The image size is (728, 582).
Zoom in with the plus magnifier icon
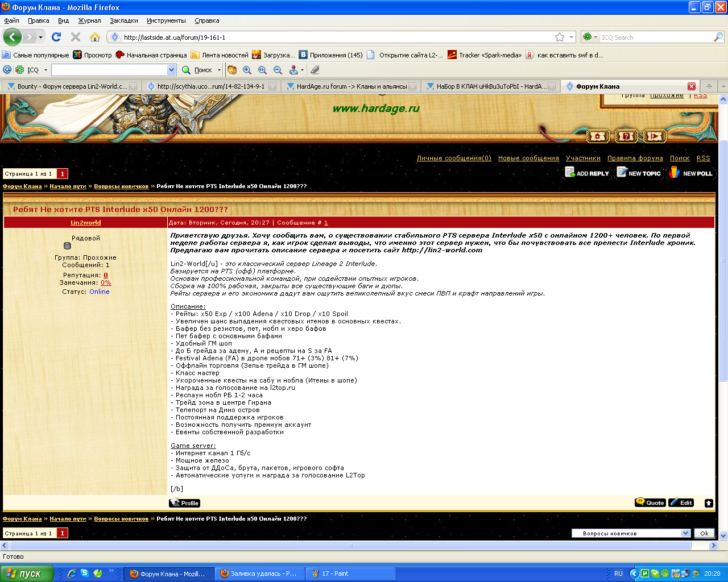click(x=247, y=70)
